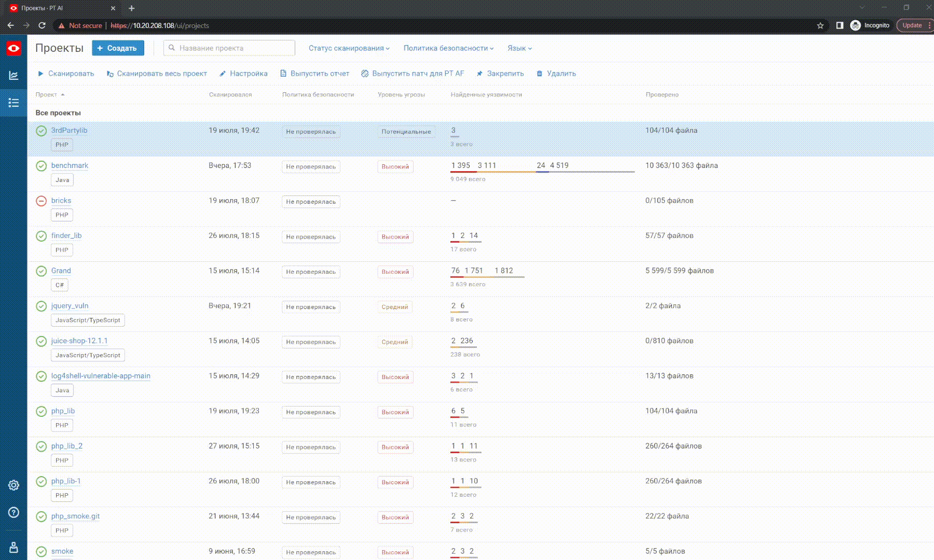Open the log4shell-vulnerable-app-main project link
This screenshot has width=934, height=560.
(x=101, y=376)
